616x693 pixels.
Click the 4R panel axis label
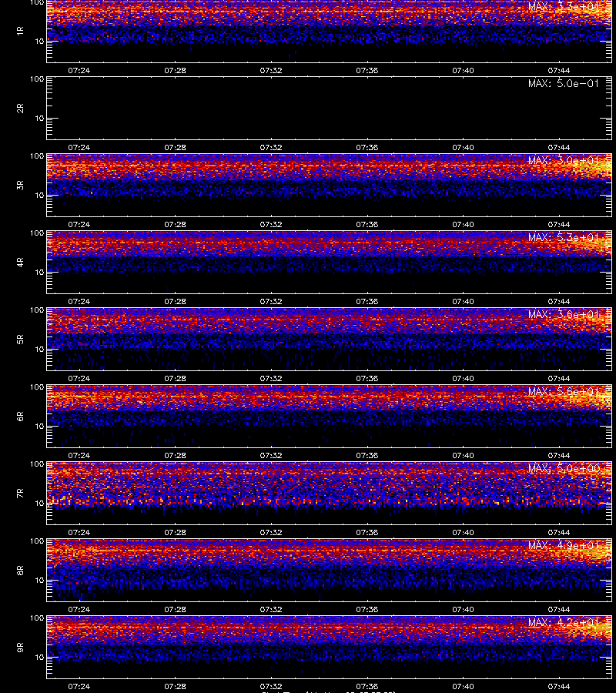[x=20, y=262]
